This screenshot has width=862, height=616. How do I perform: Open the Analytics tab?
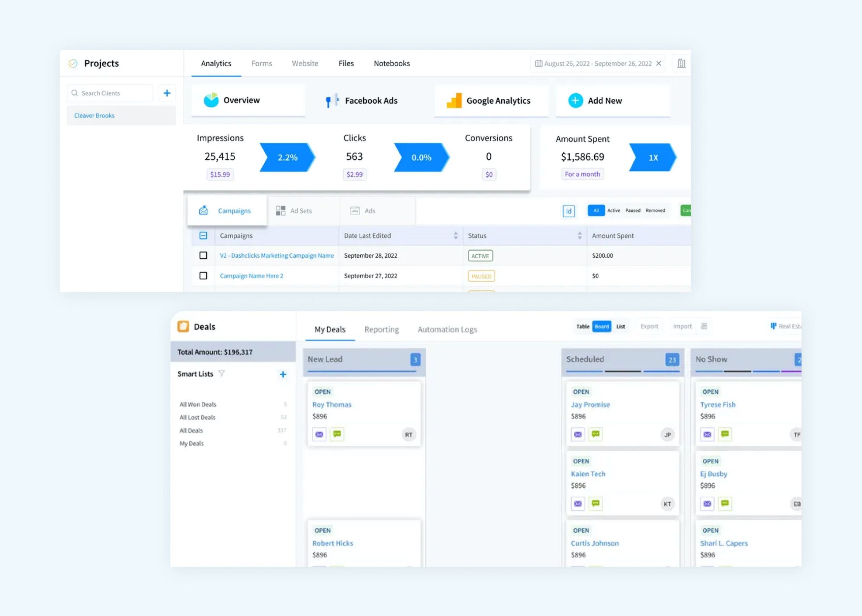point(216,63)
